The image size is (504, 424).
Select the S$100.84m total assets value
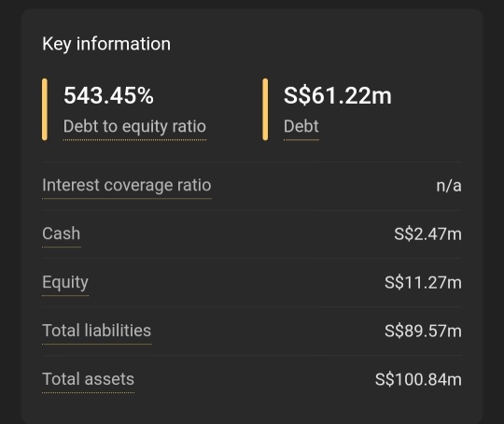pyautogui.click(x=418, y=379)
